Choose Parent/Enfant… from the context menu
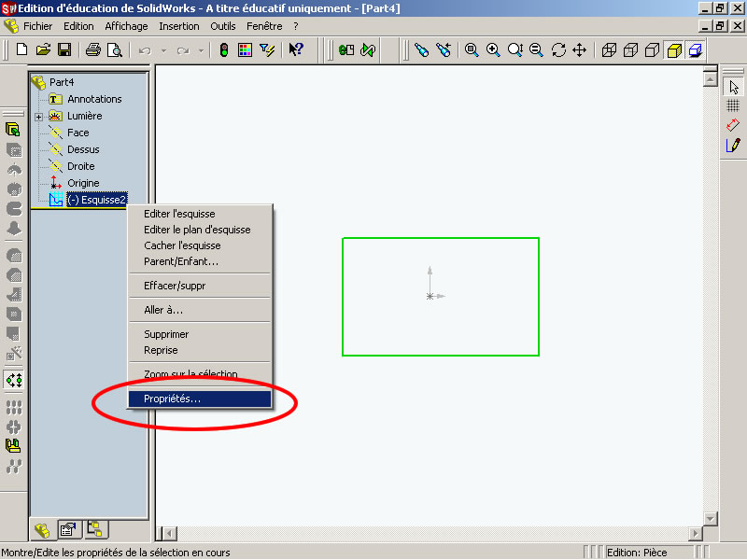 pos(200,261)
